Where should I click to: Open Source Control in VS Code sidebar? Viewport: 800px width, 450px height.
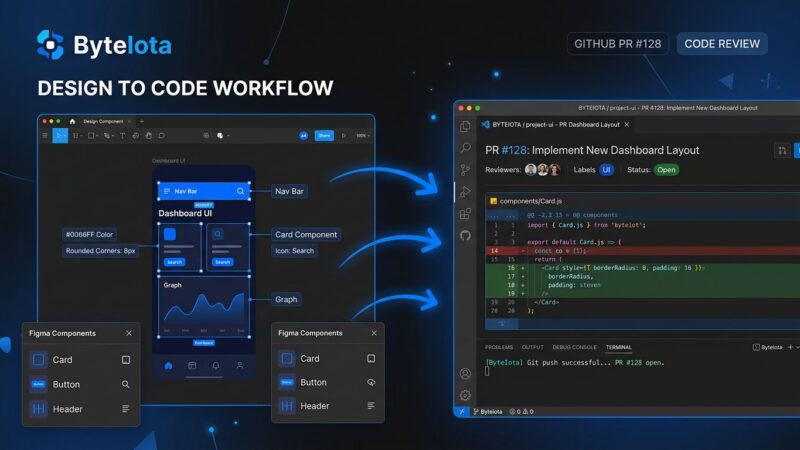point(465,169)
